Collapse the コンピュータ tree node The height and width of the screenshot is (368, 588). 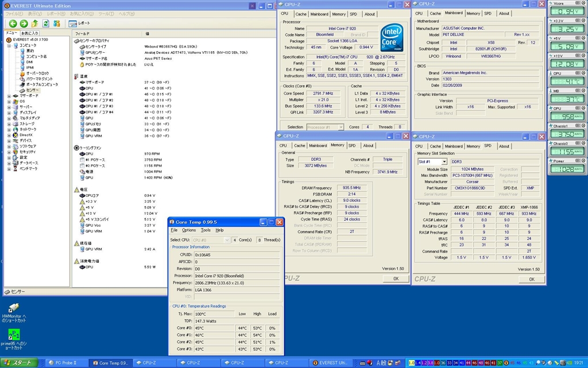point(9,45)
